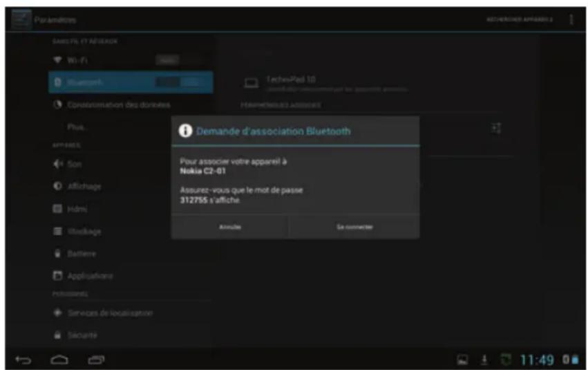Click the Son speaker icon
The height and width of the screenshot is (370, 588).
click(57, 164)
